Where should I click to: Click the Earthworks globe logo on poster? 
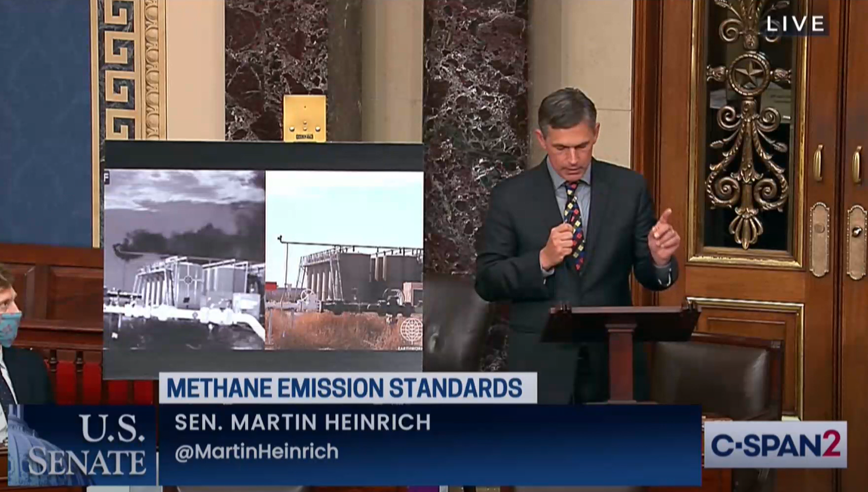pos(410,333)
